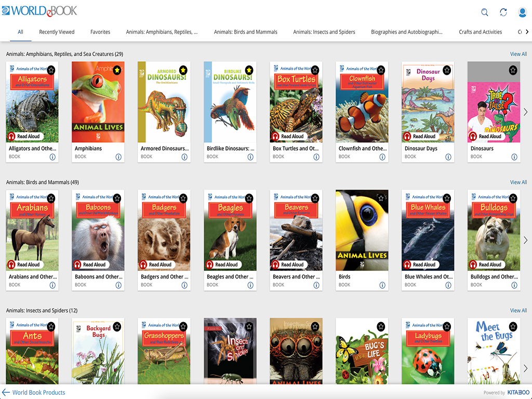Show info for Clownfish book
Screen dimensions: 532x399
382,157
